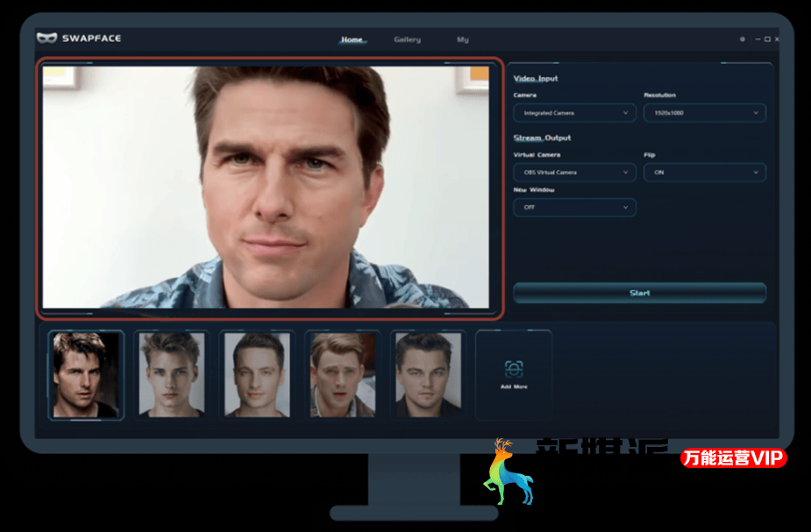This screenshot has height=532, width=811.
Task: Close the Swapface window
Action: (777, 39)
